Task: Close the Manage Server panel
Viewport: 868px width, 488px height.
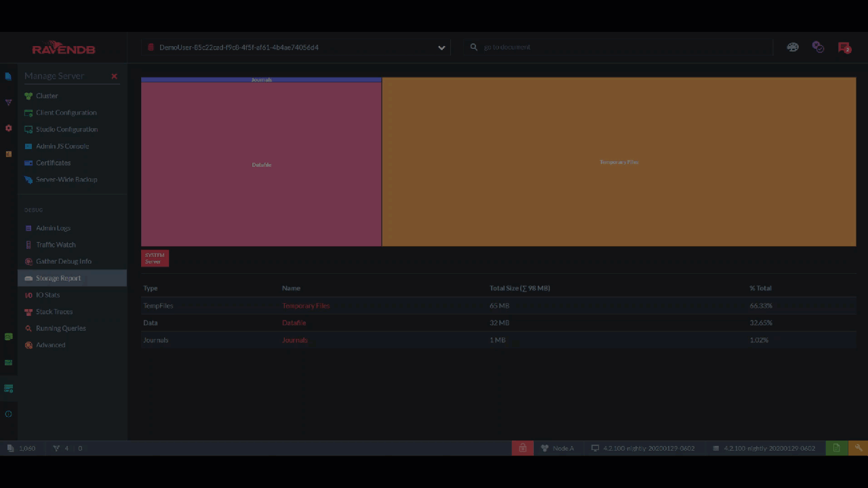Action: coord(114,77)
